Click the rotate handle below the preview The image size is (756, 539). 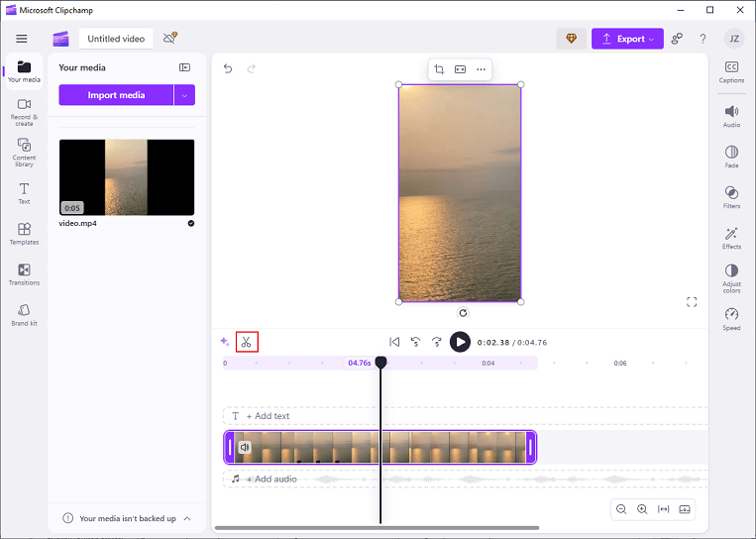pos(463,313)
